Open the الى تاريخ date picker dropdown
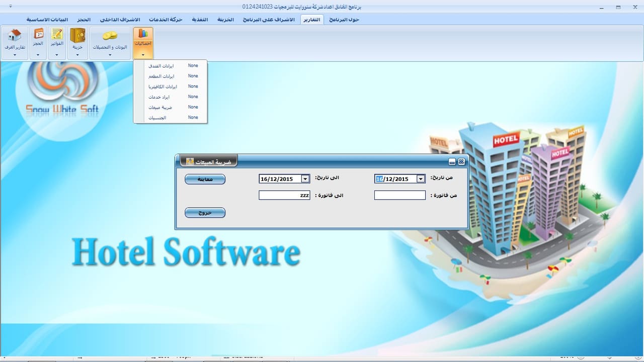 coord(305,179)
